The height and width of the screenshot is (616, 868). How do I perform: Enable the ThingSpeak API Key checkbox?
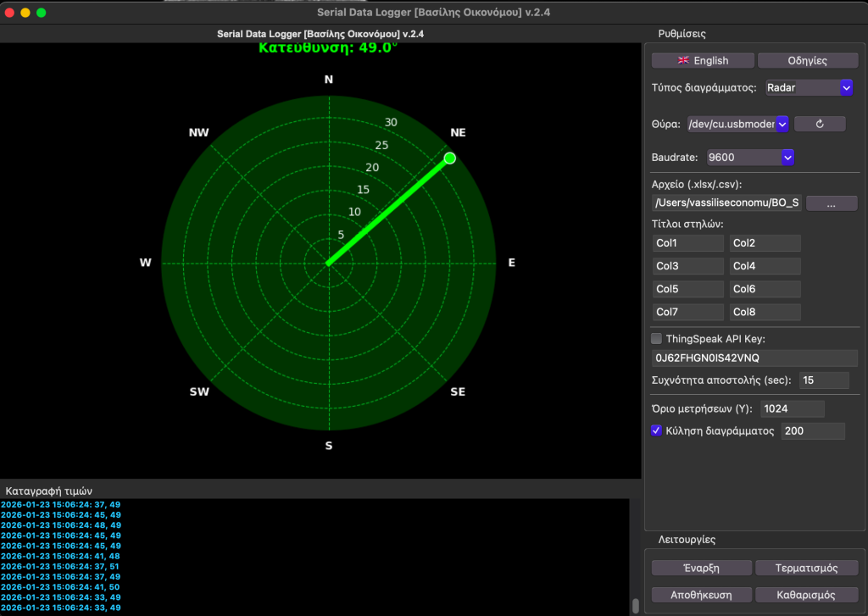point(657,339)
